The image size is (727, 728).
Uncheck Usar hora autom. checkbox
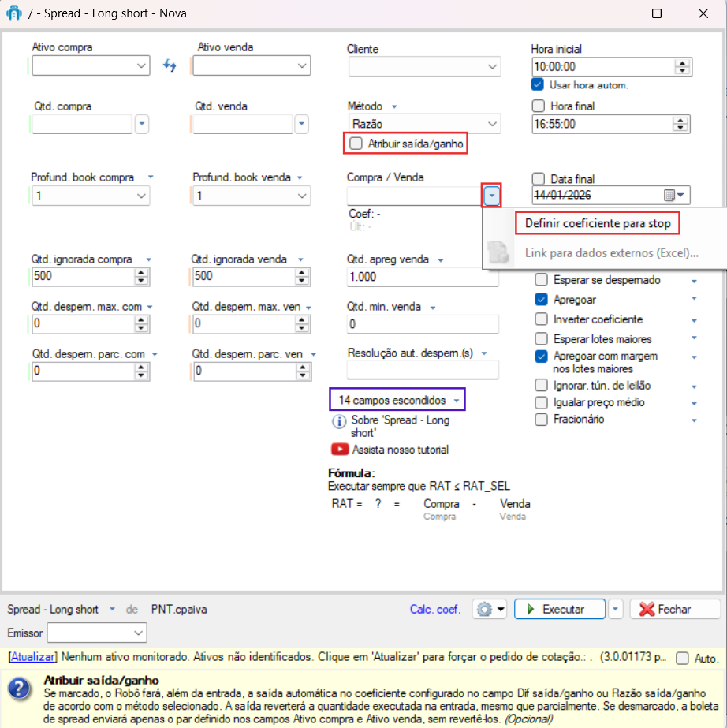(538, 84)
